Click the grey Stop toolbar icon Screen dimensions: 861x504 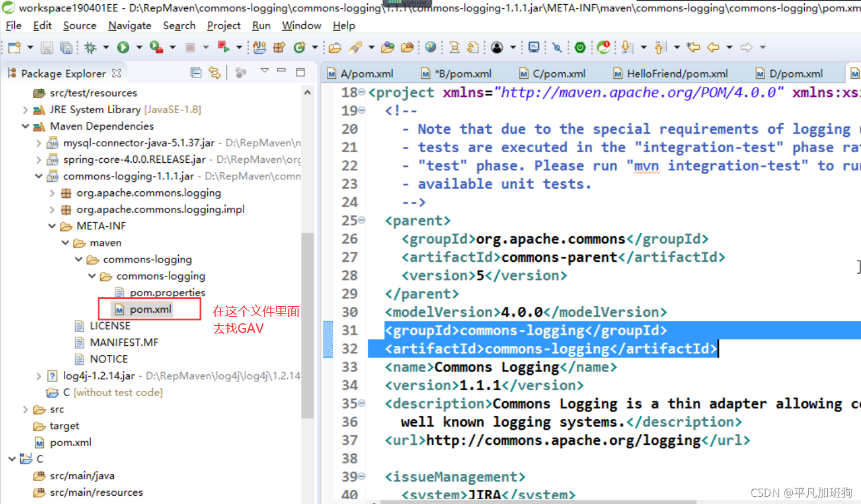click(190, 47)
